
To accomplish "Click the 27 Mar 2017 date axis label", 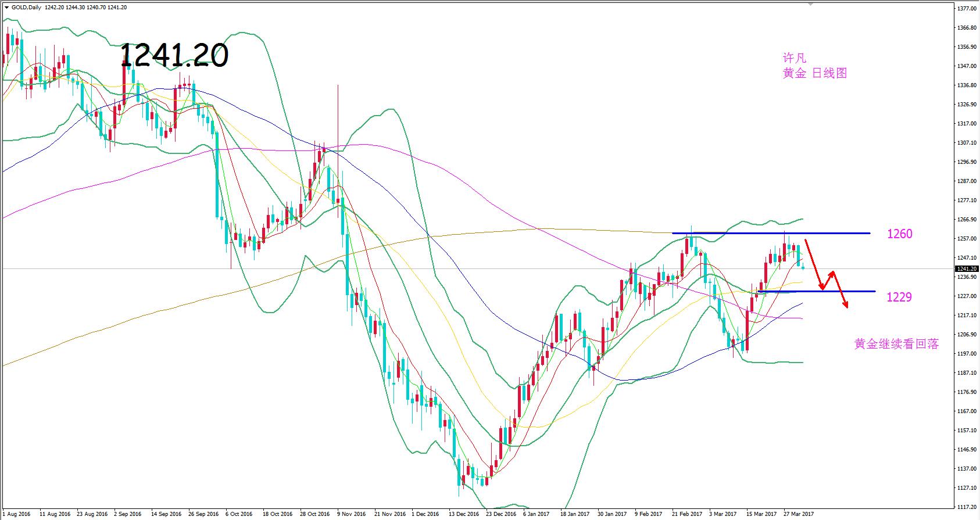I will pos(798,514).
